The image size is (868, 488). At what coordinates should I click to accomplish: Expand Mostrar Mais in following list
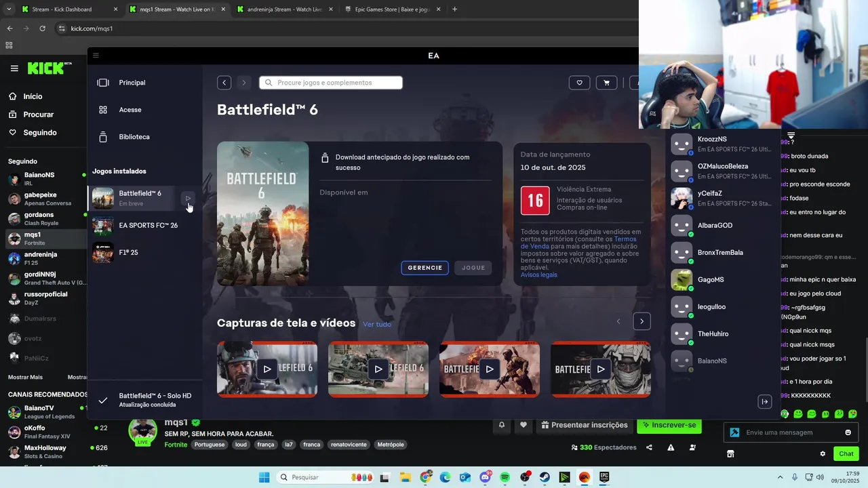pyautogui.click(x=25, y=377)
